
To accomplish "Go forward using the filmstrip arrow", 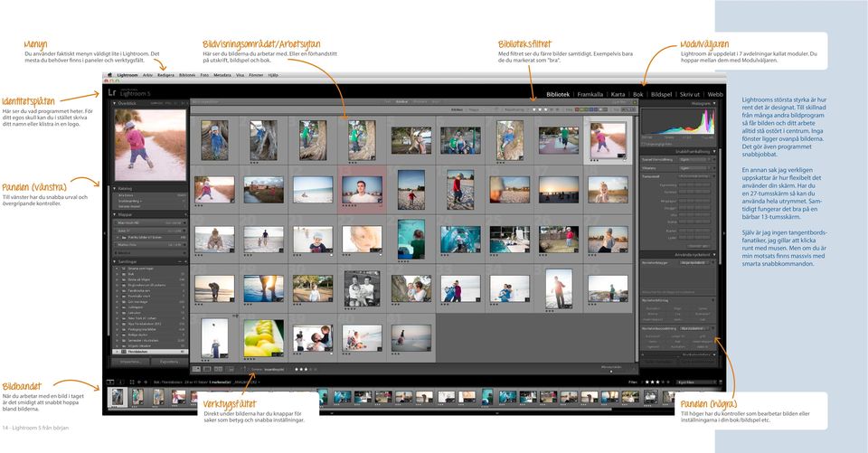I will click(x=146, y=382).
